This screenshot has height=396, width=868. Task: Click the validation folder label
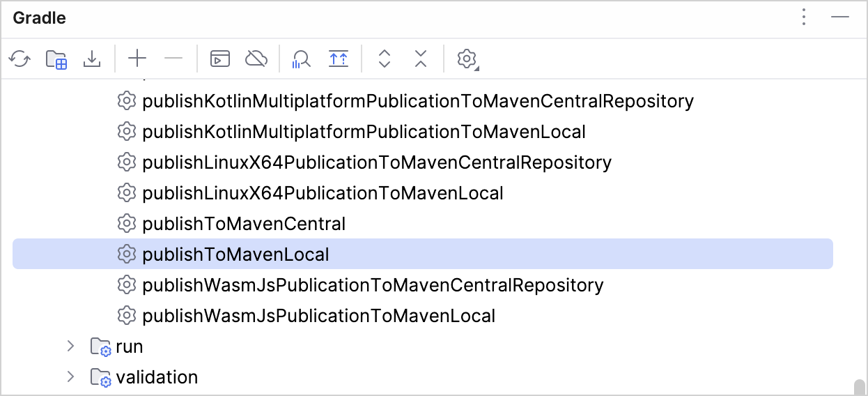coord(157,377)
